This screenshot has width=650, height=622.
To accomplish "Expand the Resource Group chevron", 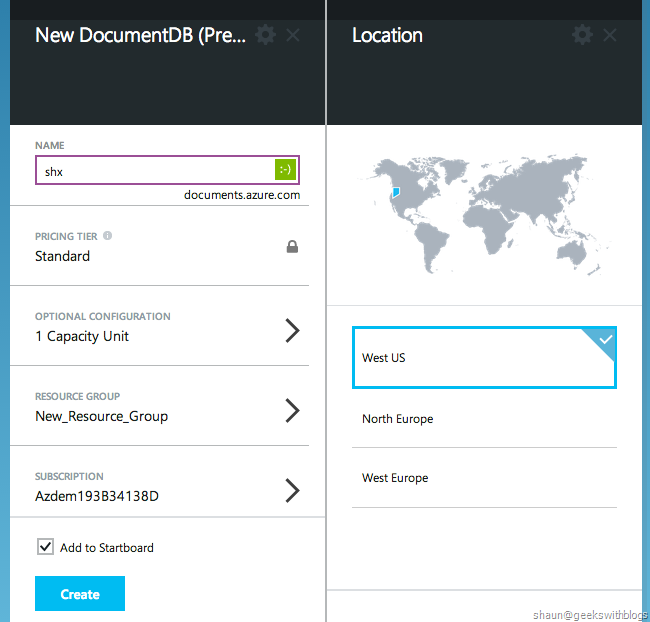I will tap(293, 411).
